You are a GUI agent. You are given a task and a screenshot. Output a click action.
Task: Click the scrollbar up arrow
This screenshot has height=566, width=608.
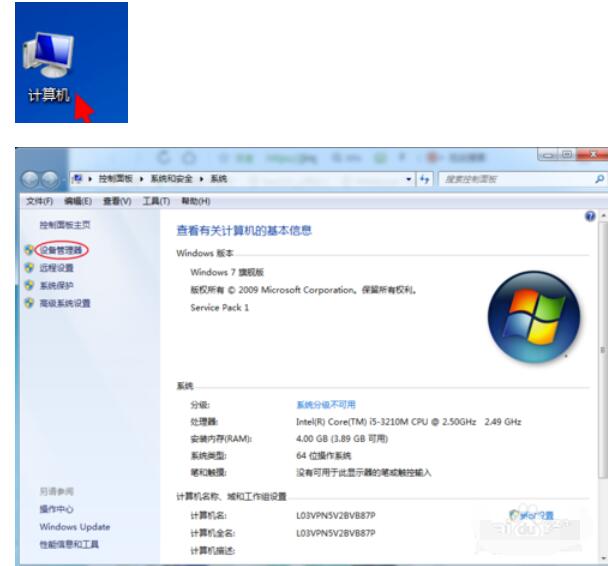coord(603,215)
